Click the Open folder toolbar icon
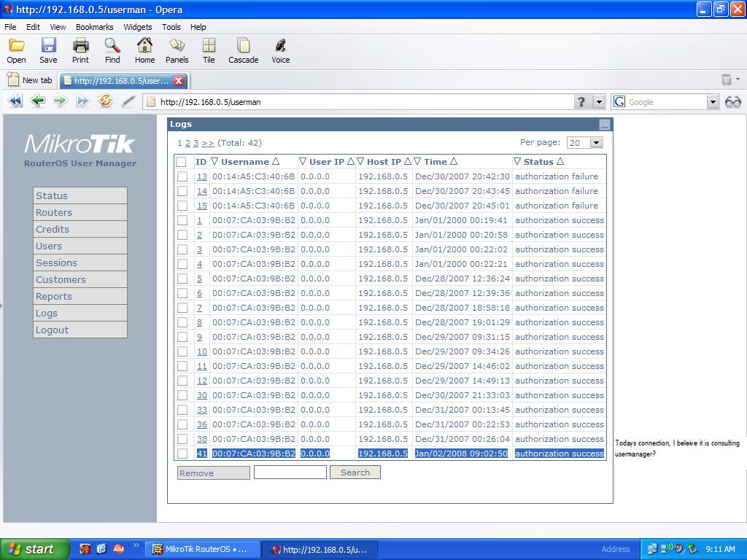Screen dimensions: 747x560 click(x=16, y=46)
